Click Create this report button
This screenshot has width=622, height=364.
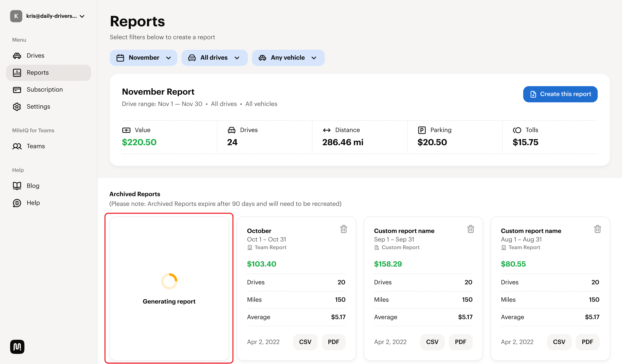click(560, 94)
